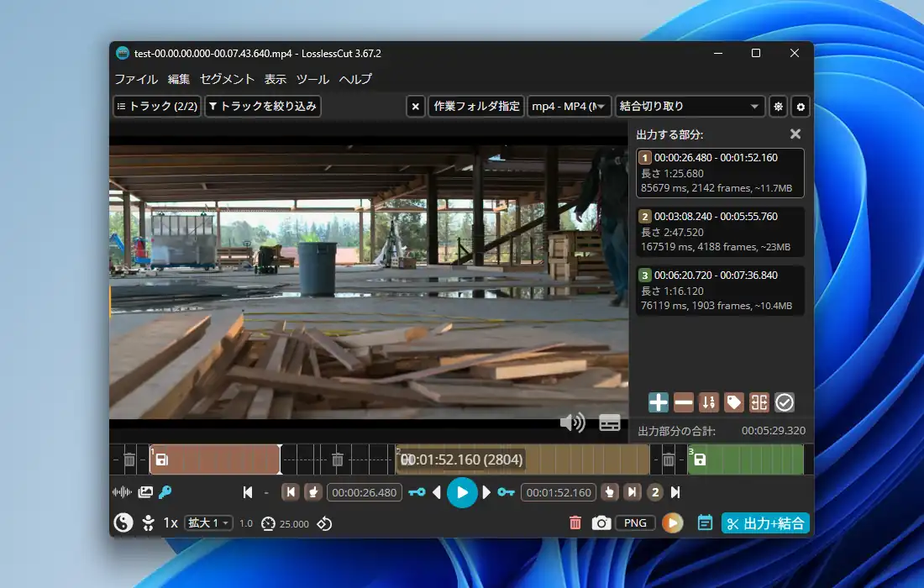This screenshot has width=924, height=588.
Task: Mute the video with the speaker icon
Action: tap(572, 422)
